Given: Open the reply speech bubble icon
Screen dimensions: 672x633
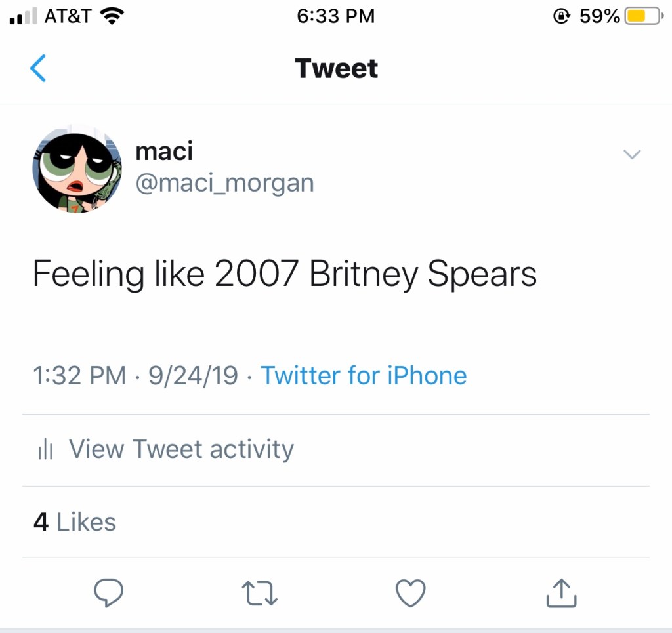Looking at the screenshot, I should (108, 594).
